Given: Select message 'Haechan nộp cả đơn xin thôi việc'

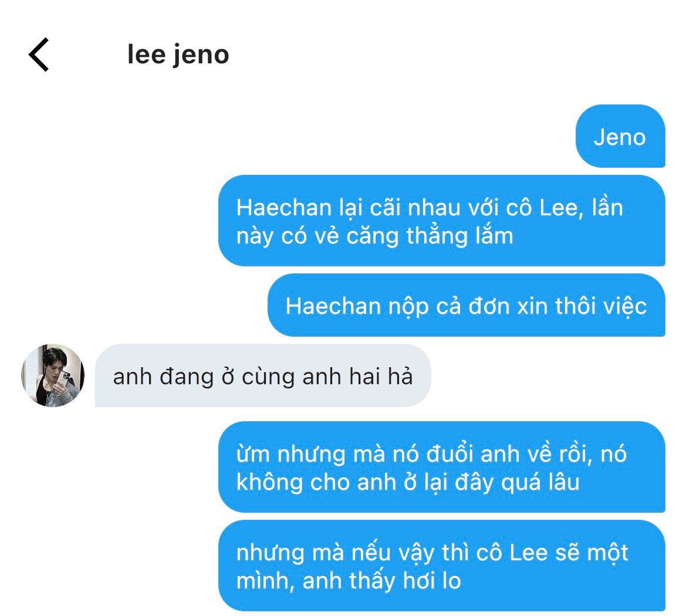Looking at the screenshot, I should [x=467, y=306].
